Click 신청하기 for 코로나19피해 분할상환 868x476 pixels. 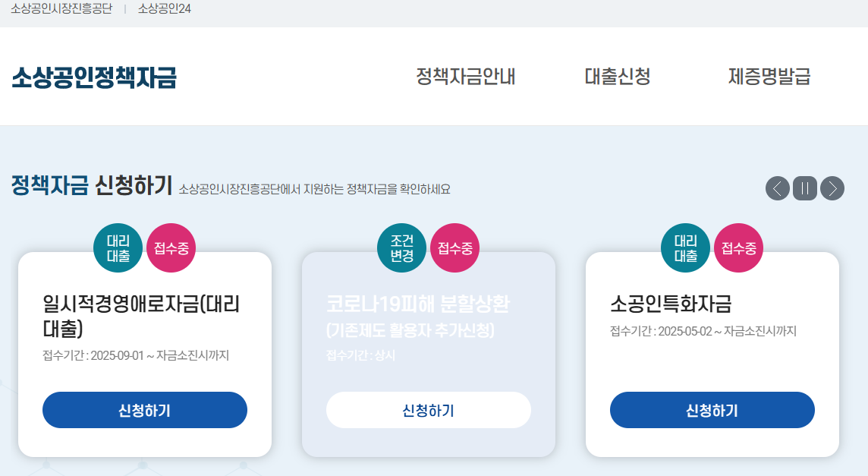coord(429,410)
